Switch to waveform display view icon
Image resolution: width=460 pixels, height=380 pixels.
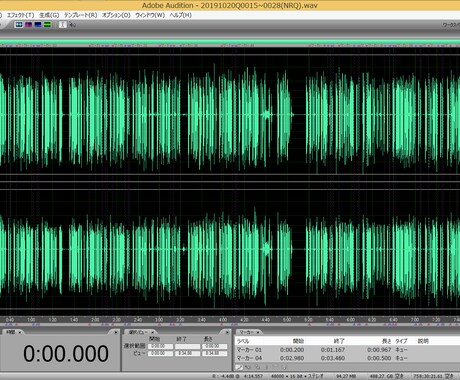click(19, 24)
